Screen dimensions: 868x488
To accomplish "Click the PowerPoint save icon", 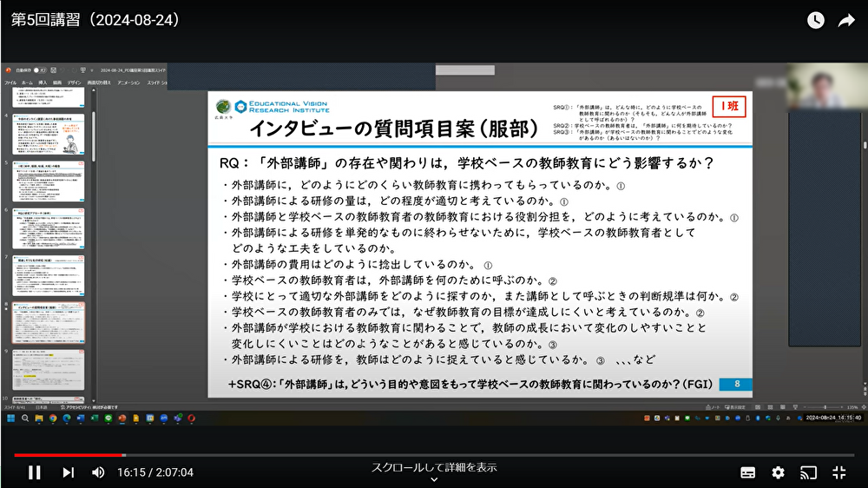I will pyautogui.click(x=53, y=70).
